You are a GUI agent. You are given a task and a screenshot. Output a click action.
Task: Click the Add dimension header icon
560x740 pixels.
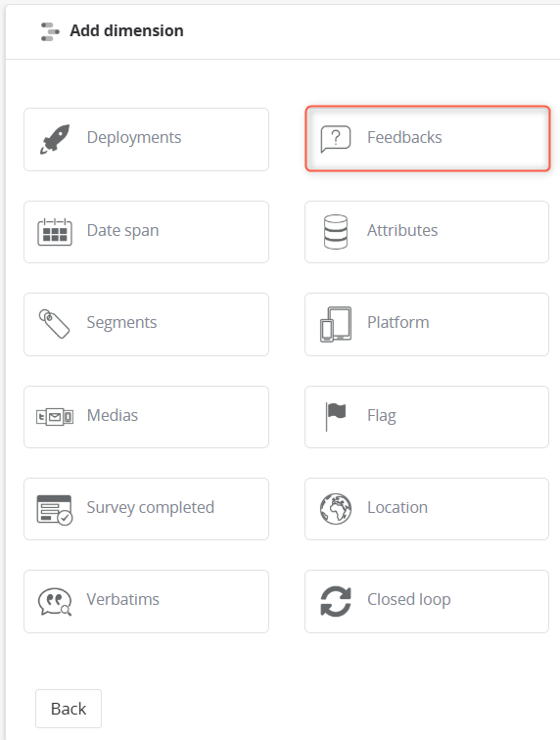[x=50, y=31]
